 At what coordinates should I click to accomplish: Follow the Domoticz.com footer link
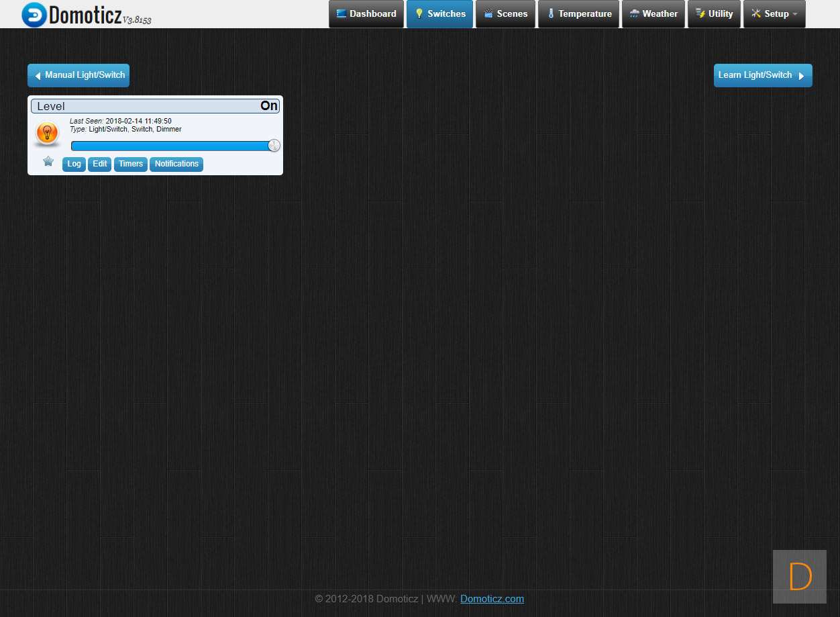pos(492,599)
